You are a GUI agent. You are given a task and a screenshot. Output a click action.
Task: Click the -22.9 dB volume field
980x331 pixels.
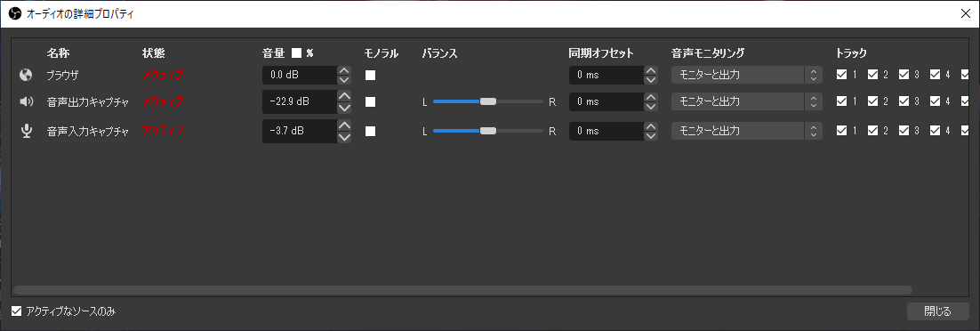300,101
